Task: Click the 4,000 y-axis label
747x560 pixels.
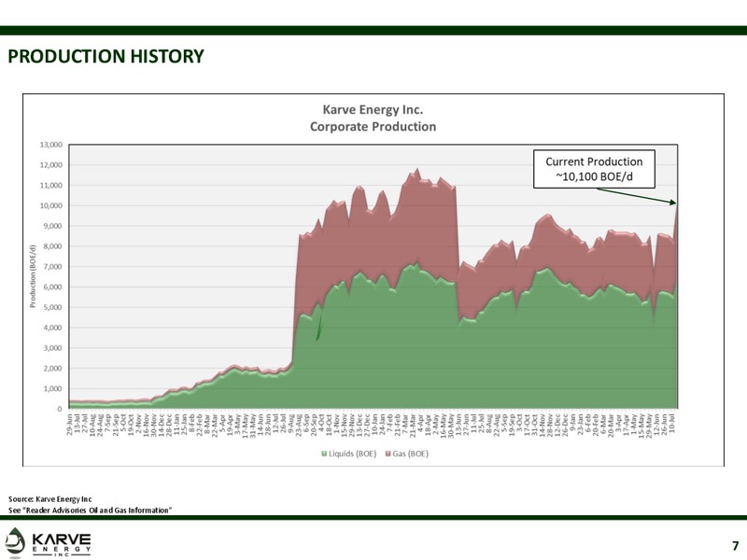Action: [52, 328]
